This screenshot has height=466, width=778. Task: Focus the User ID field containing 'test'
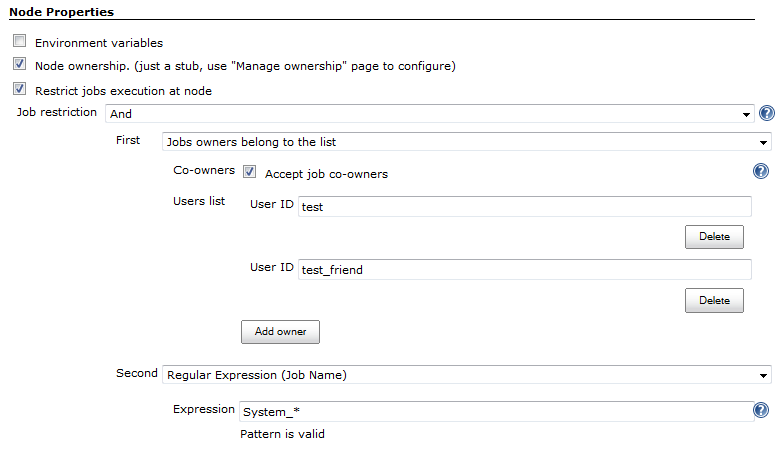point(524,206)
